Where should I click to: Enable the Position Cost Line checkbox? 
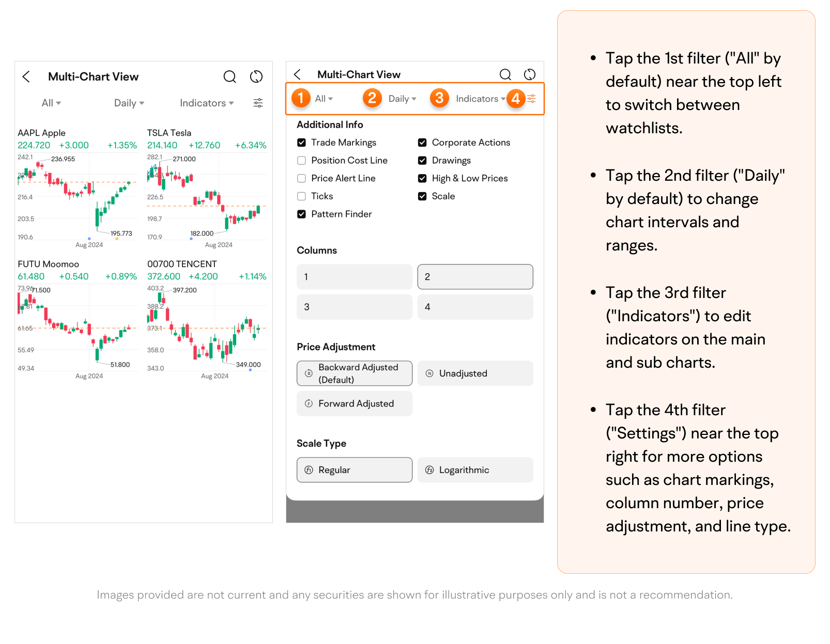click(x=302, y=161)
